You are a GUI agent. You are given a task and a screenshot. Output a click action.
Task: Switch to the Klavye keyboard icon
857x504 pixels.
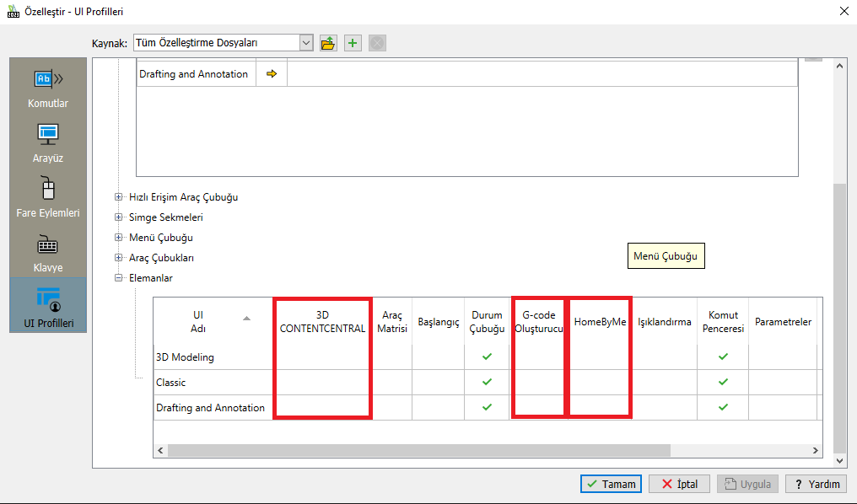click(x=47, y=244)
